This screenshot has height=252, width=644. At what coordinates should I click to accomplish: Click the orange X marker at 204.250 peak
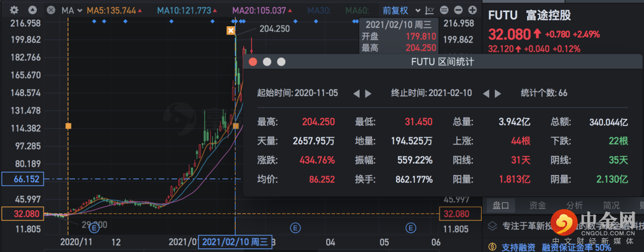(x=231, y=30)
